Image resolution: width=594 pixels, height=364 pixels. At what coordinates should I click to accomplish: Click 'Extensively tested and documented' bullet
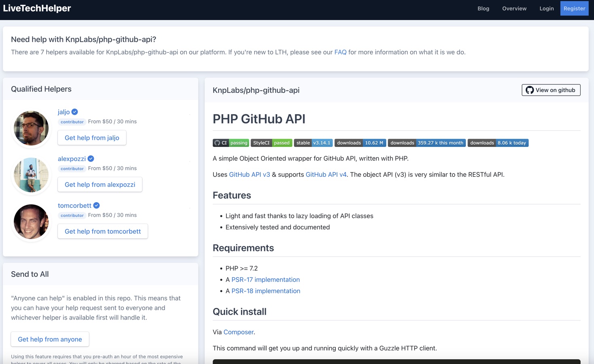278,227
